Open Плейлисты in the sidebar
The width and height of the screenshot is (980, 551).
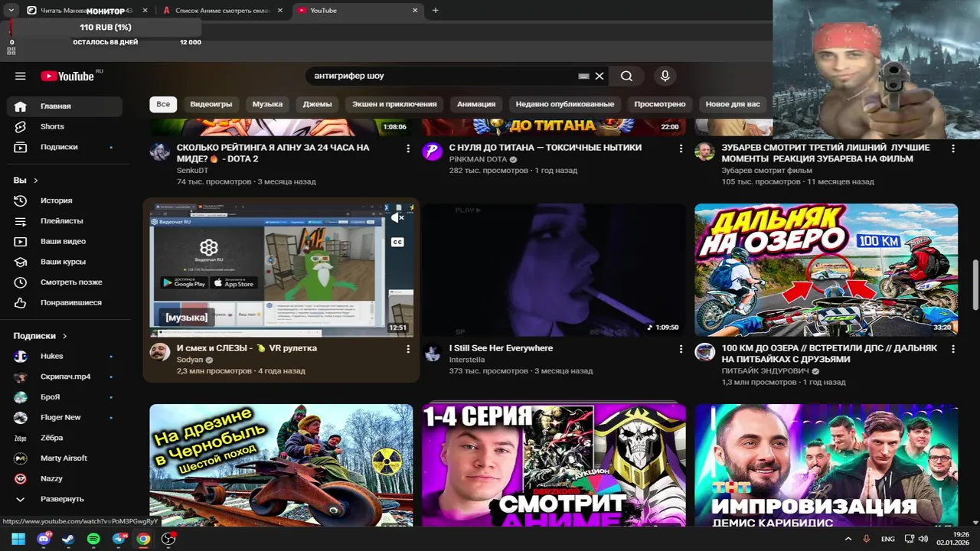(x=65, y=220)
